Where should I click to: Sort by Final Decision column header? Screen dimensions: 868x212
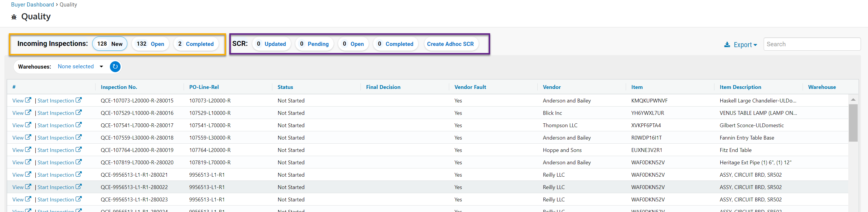click(383, 87)
